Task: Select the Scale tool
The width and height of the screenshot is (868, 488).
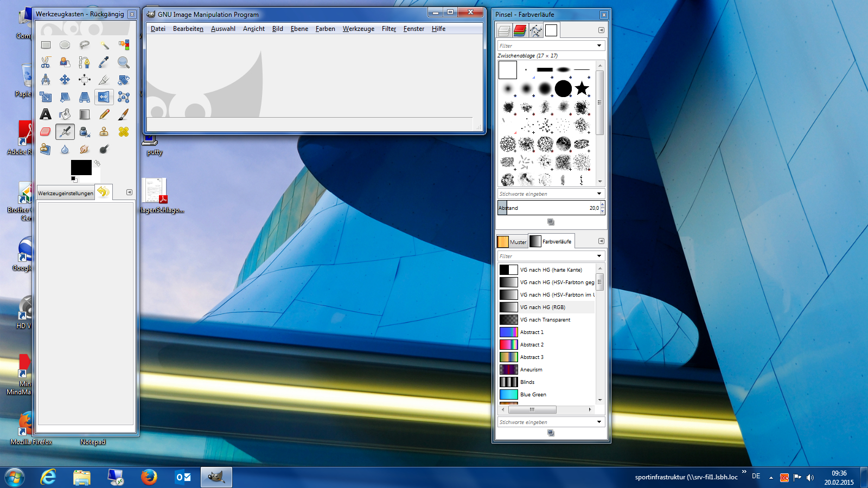Action: pos(46,97)
